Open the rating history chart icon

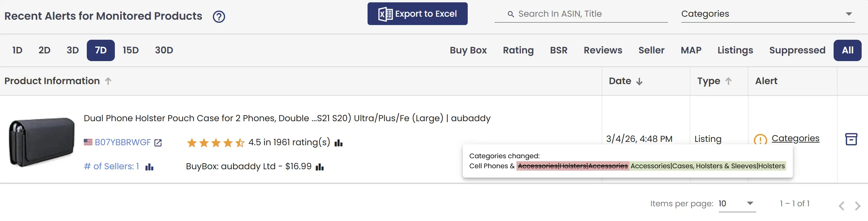pyautogui.click(x=338, y=143)
